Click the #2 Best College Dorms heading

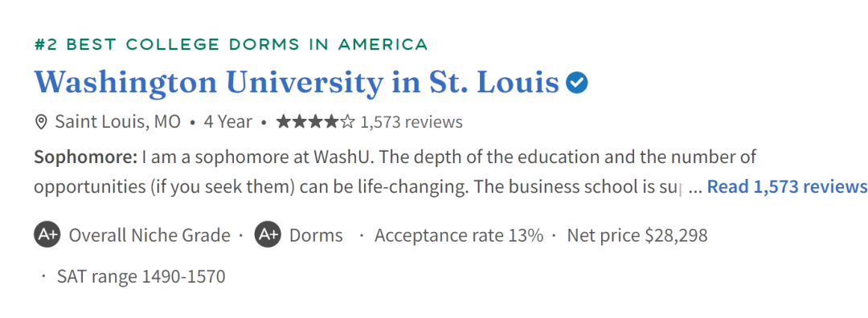click(x=231, y=44)
